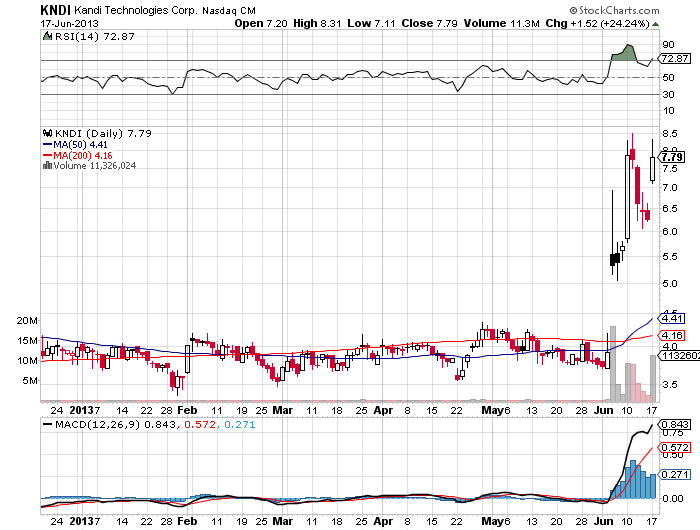Select the KNDI ticker symbol in the header
This screenshot has height=530, width=700.
click(x=55, y=10)
